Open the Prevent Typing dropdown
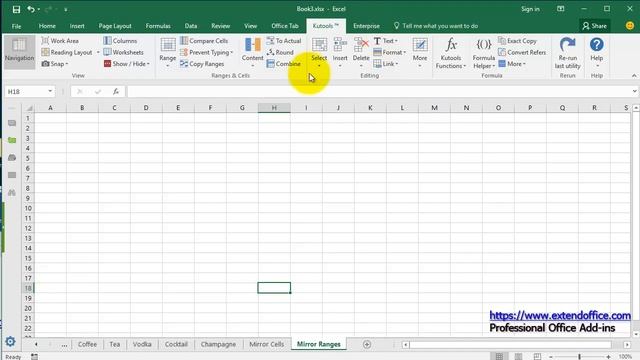The image size is (640, 360). pyautogui.click(x=206, y=52)
